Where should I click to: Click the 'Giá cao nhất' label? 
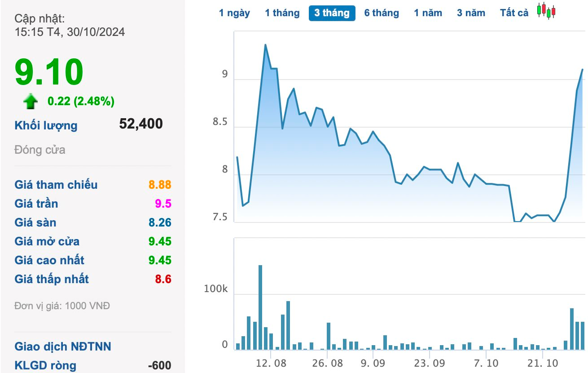click(49, 260)
